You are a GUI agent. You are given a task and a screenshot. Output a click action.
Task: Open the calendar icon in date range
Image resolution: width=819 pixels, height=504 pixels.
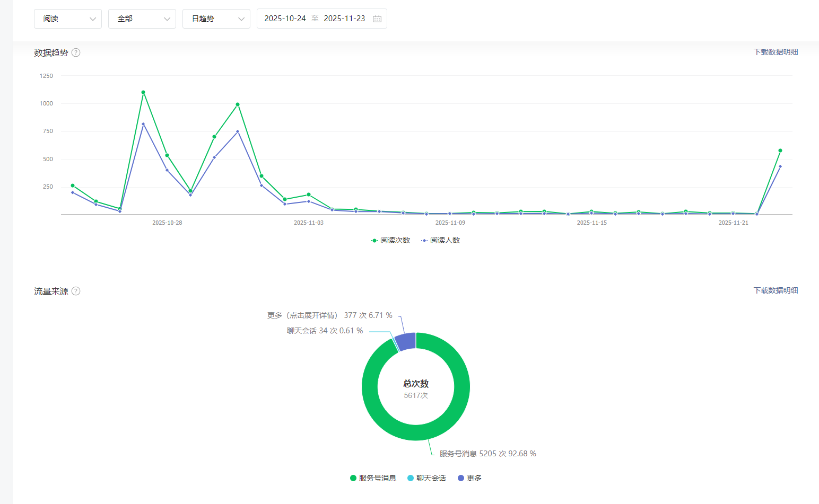tap(377, 19)
